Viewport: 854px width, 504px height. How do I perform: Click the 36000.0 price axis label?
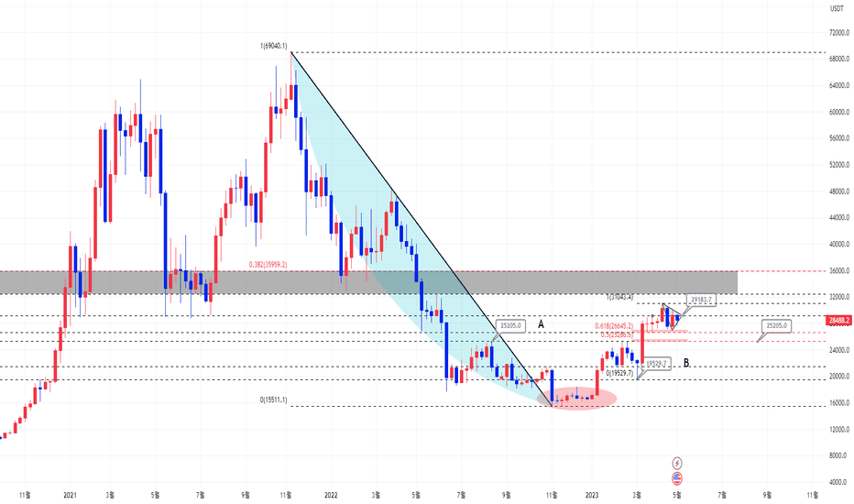[x=838, y=270]
